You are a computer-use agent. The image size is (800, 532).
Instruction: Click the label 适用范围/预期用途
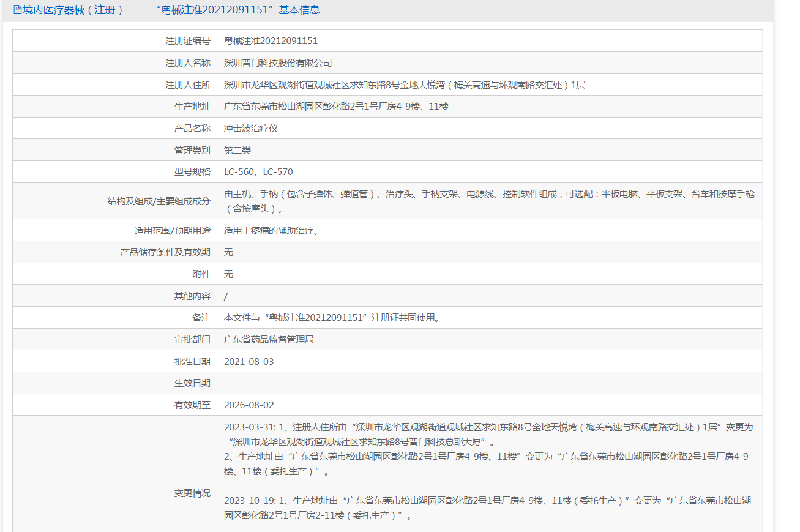point(173,230)
